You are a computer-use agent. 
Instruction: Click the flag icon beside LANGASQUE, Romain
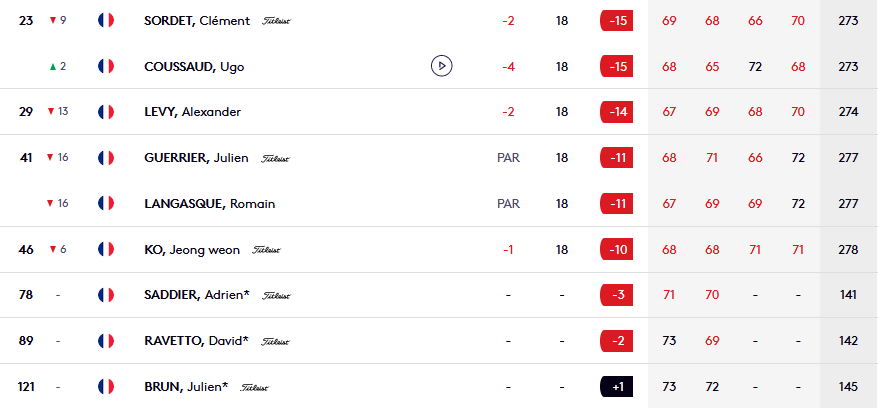tap(106, 203)
